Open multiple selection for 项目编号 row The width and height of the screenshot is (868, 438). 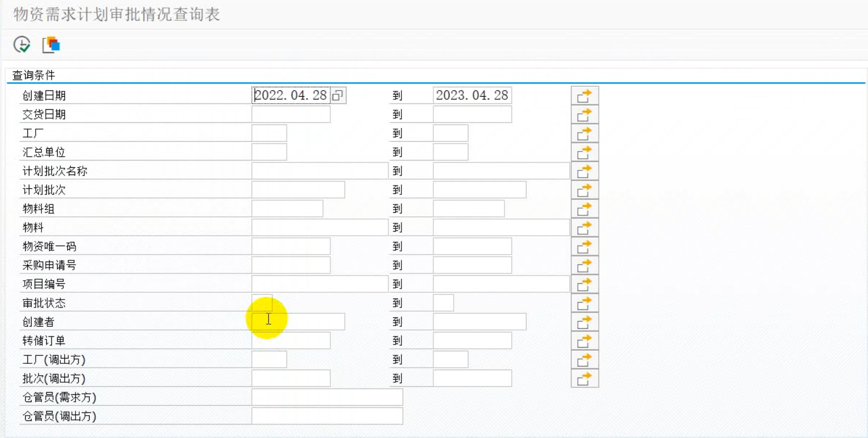(x=584, y=285)
